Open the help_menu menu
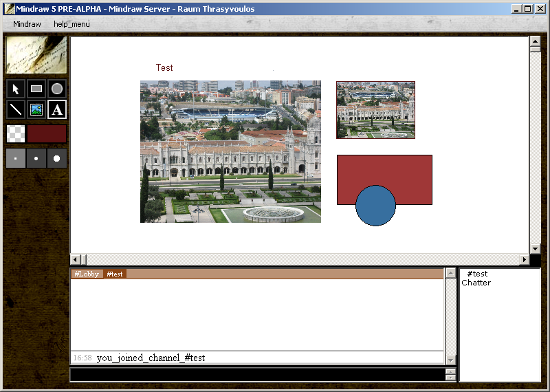The image size is (550, 392). tap(71, 24)
